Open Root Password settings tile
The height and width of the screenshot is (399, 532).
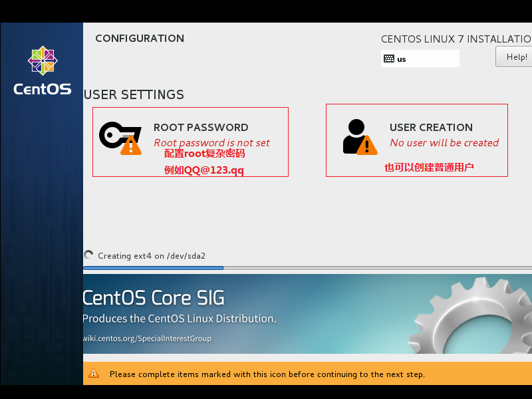click(190, 141)
